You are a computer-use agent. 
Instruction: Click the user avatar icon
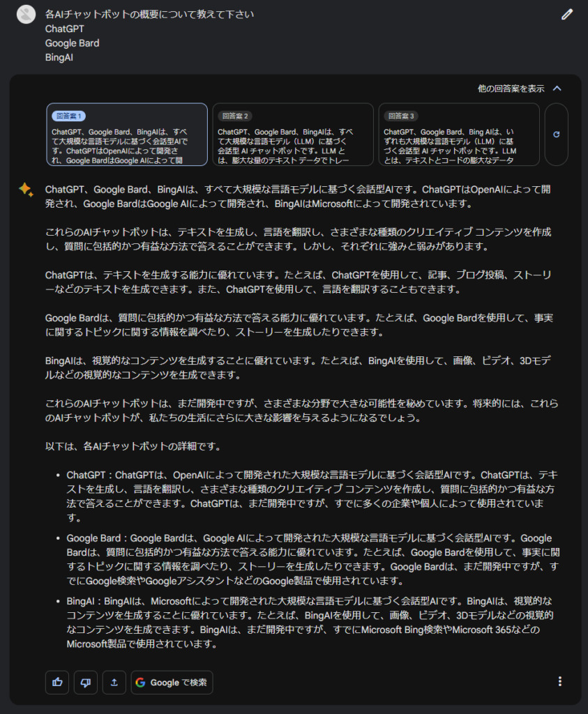tap(27, 15)
